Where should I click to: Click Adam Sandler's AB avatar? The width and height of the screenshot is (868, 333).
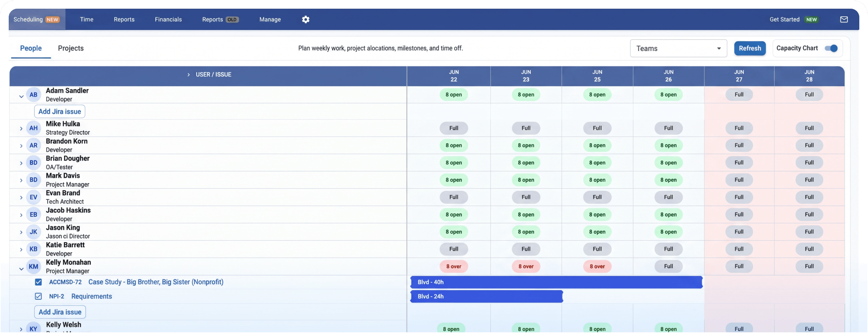click(33, 95)
